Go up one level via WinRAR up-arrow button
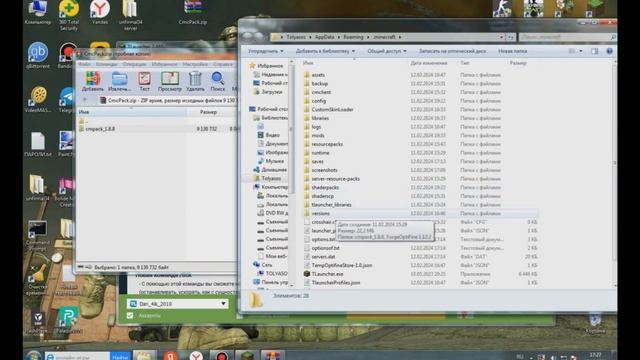 click(84, 100)
